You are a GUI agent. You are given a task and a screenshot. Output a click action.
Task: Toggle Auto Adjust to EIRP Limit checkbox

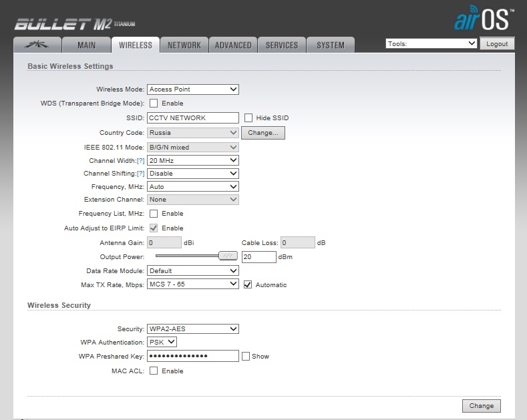pyautogui.click(x=154, y=228)
